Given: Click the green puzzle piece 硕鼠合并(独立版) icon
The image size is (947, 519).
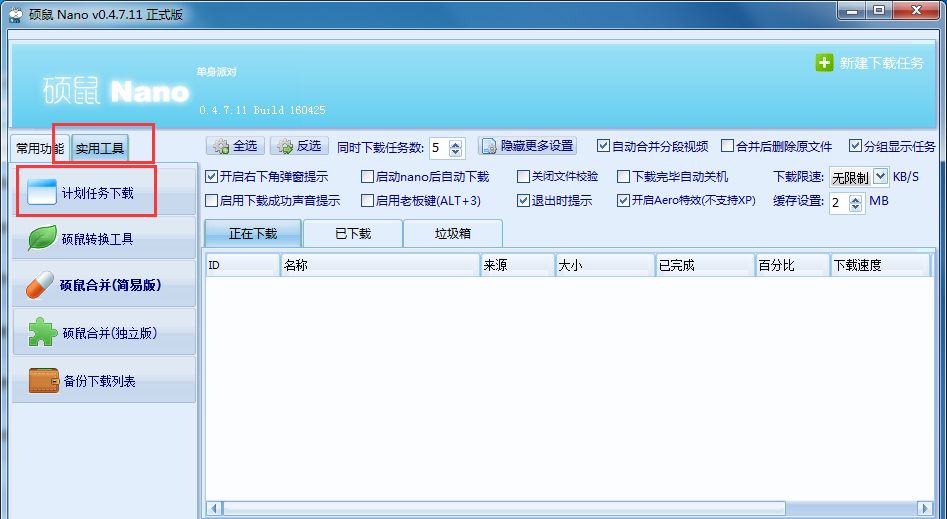Looking at the screenshot, I should 43,332.
